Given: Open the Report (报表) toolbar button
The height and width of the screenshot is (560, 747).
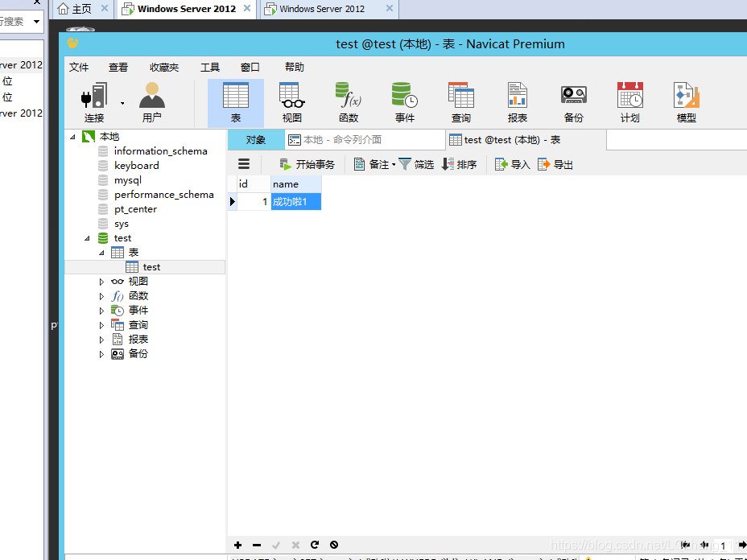Looking at the screenshot, I should tap(517, 103).
